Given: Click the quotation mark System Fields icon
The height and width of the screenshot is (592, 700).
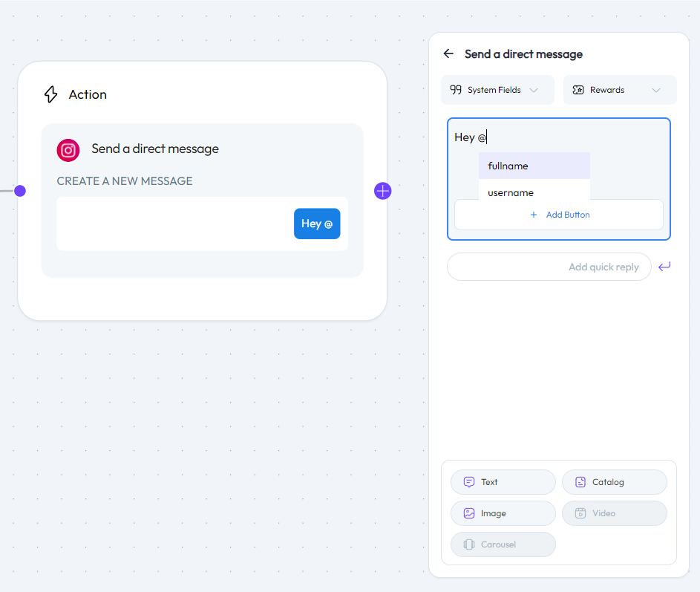Looking at the screenshot, I should 456,90.
